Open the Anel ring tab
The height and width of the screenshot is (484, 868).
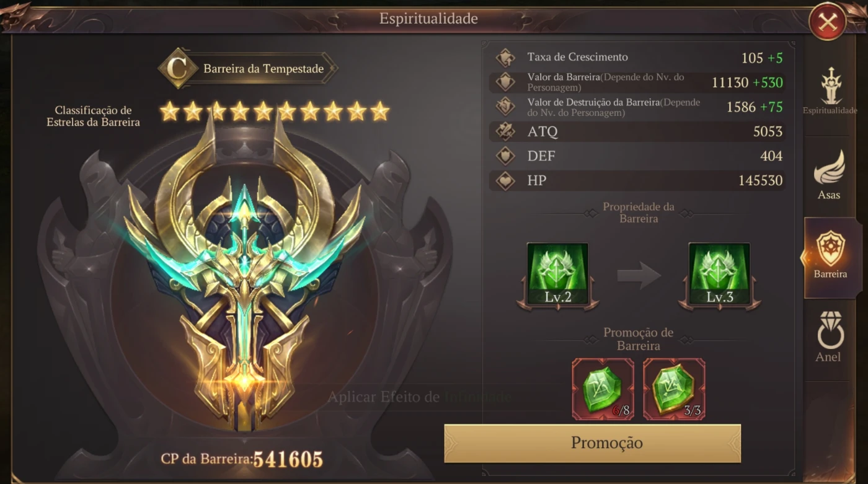830,338
